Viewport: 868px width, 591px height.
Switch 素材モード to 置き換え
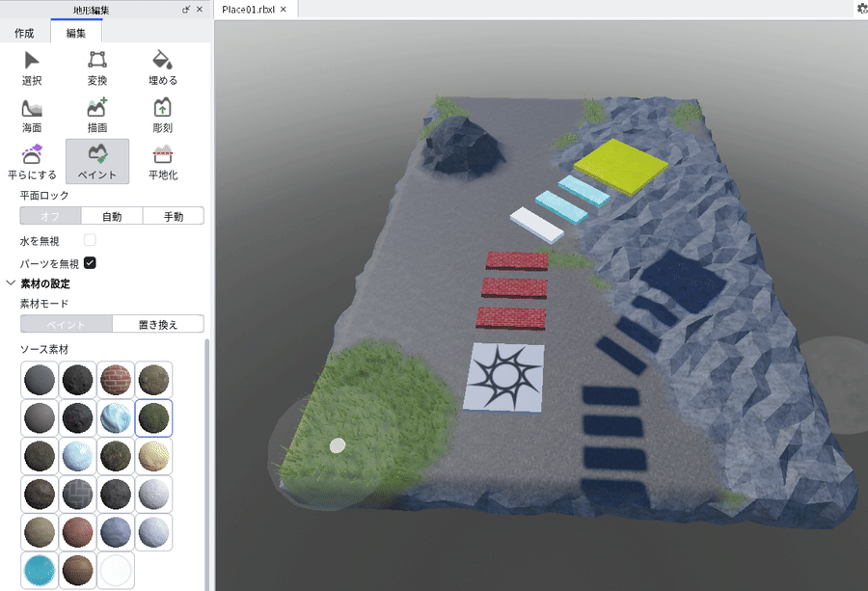158,324
